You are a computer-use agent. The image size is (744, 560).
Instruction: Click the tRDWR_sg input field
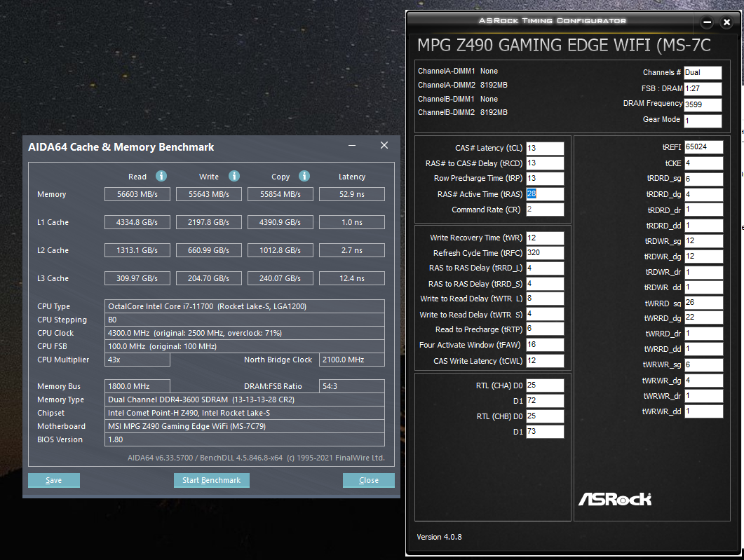[x=703, y=241]
